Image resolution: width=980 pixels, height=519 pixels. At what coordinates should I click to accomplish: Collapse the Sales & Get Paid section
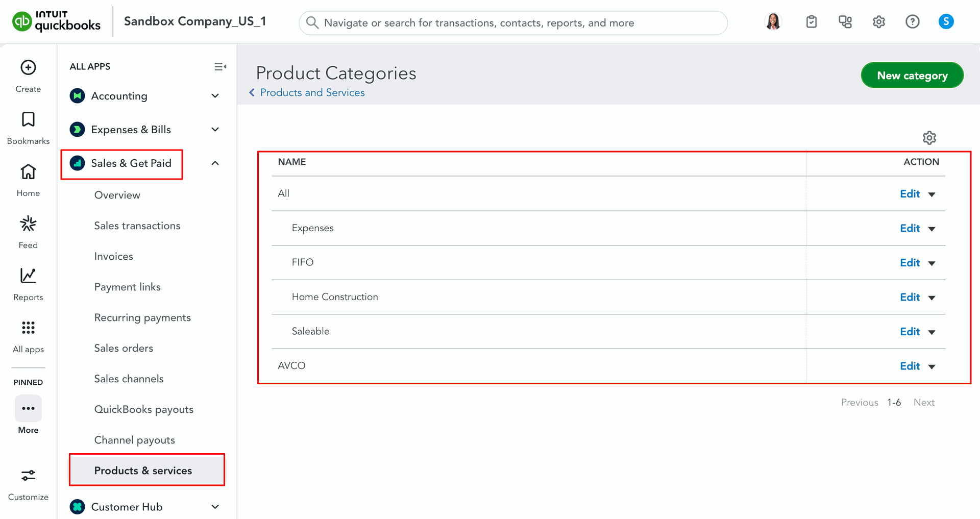coord(215,163)
